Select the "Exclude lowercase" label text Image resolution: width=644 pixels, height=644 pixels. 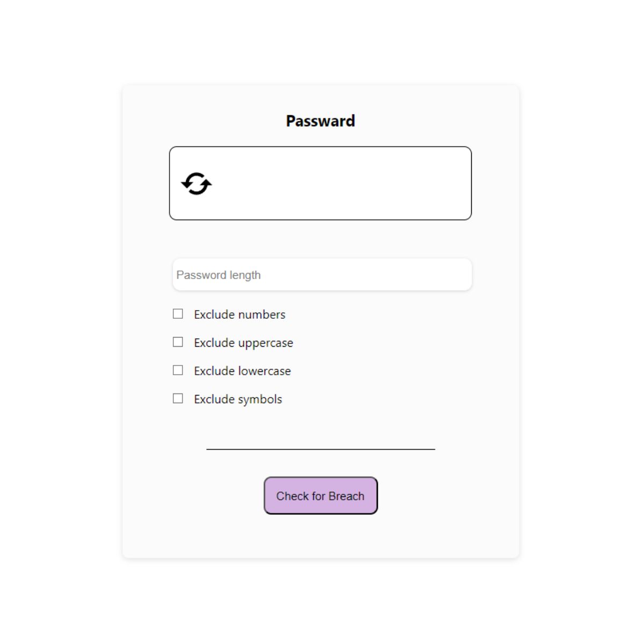tap(242, 371)
